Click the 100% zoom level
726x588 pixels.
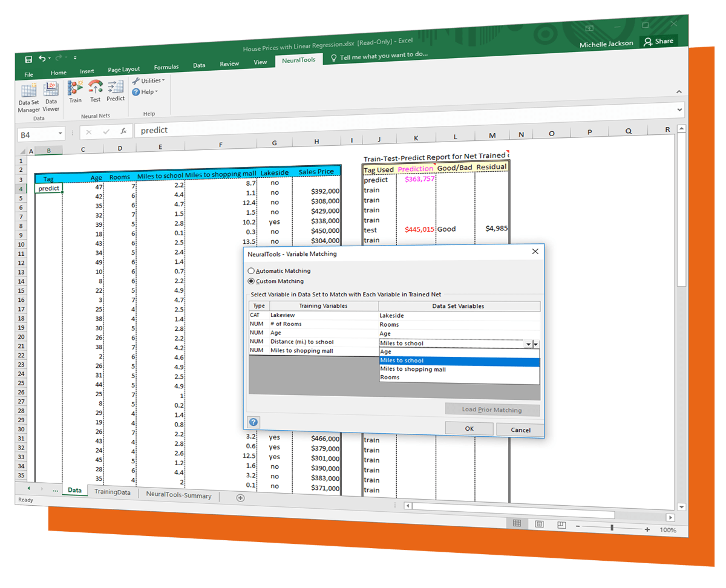668,530
